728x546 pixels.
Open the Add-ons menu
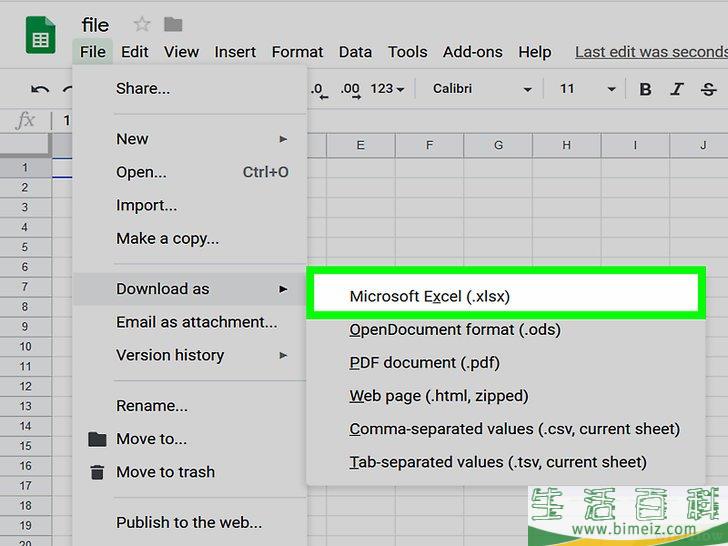pos(473,52)
